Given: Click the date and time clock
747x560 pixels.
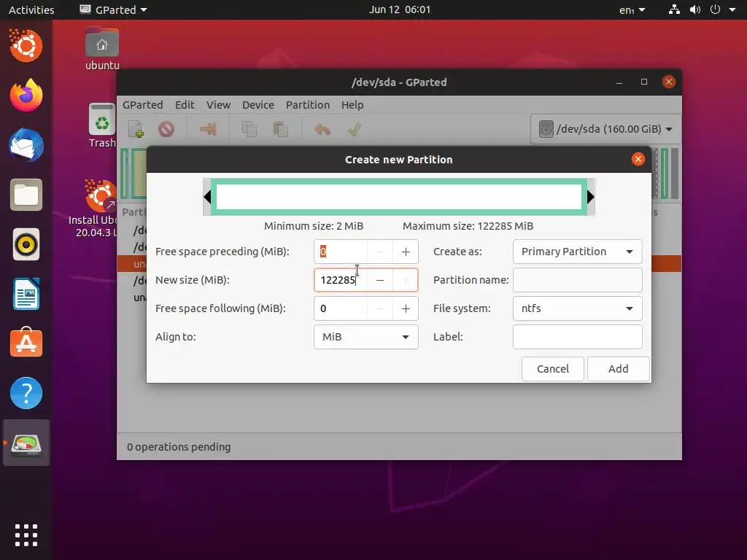Looking at the screenshot, I should pyautogui.click(x=400, y=9).
